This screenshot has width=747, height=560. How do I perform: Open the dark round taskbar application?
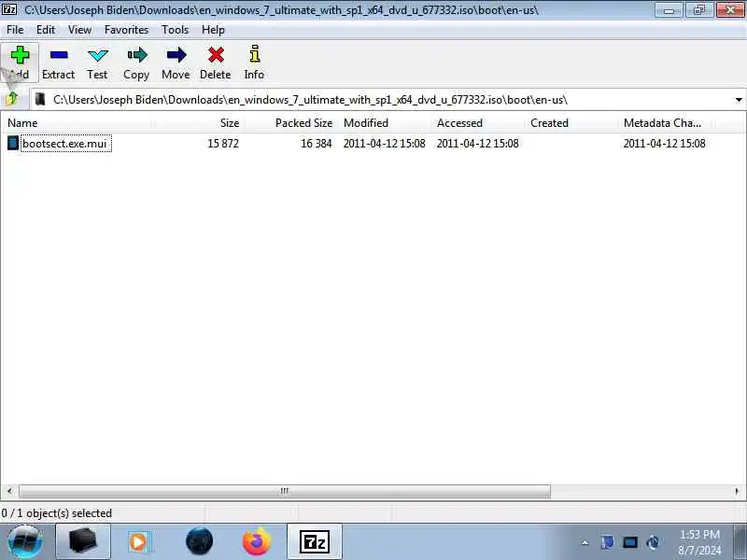(x=199, y=542)
